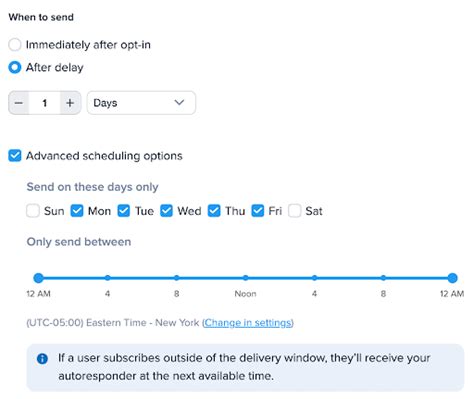Click the minus icon to decrease delay

(x=19, y=103)
